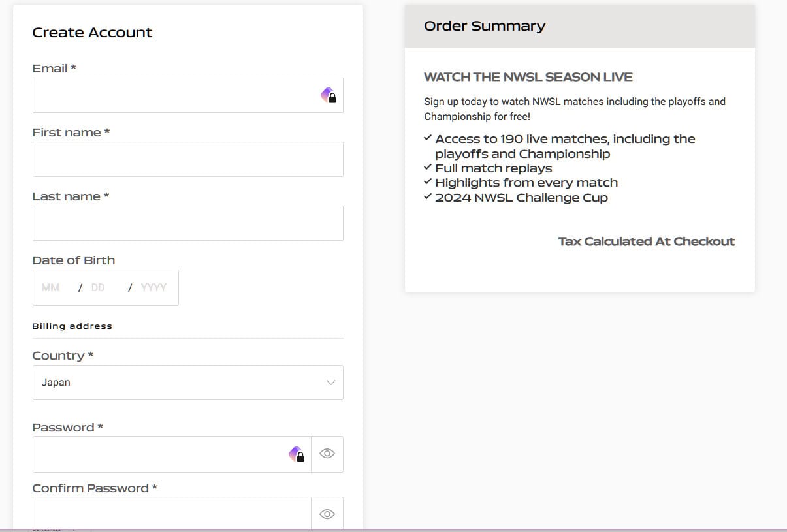The image size is (787, 532).
Task: Click the Email label above the first field
Action: [54, 69]
